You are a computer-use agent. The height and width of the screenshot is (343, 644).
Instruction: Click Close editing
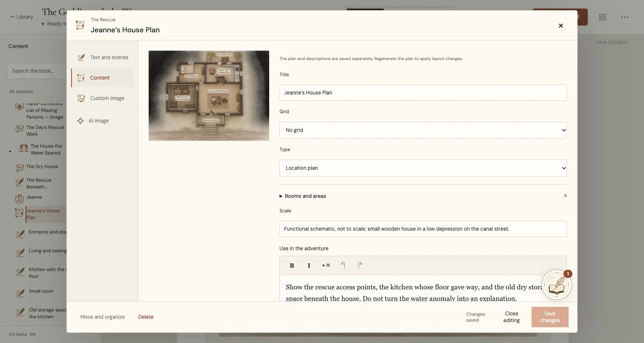[512, 317]
